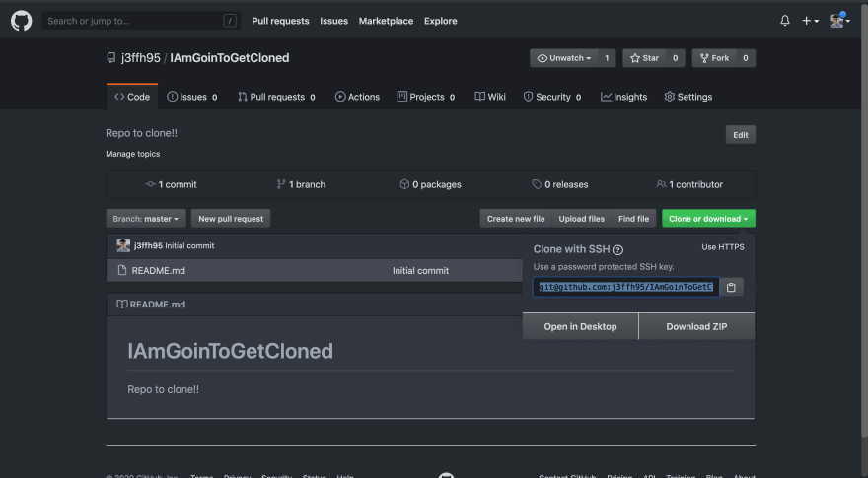Image resolution: width=868 pixels, height=478 pixels.
Task: Click the j3ffh95 commit author avatar
Action: [x=123, y=245]
